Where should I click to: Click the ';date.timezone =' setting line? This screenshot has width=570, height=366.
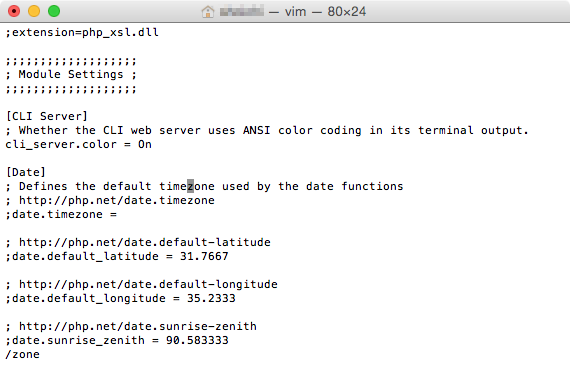click(61, 214)
